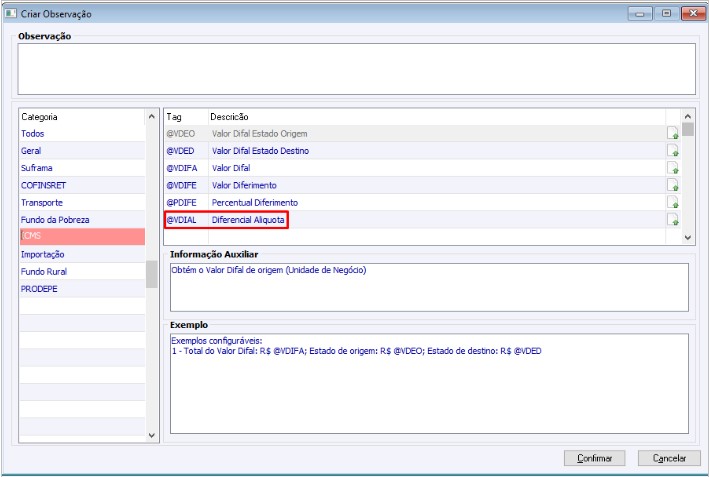This screenshot has height=477, width=709.
Task: Click inside the Observação text box
Action: click(356, 69)
